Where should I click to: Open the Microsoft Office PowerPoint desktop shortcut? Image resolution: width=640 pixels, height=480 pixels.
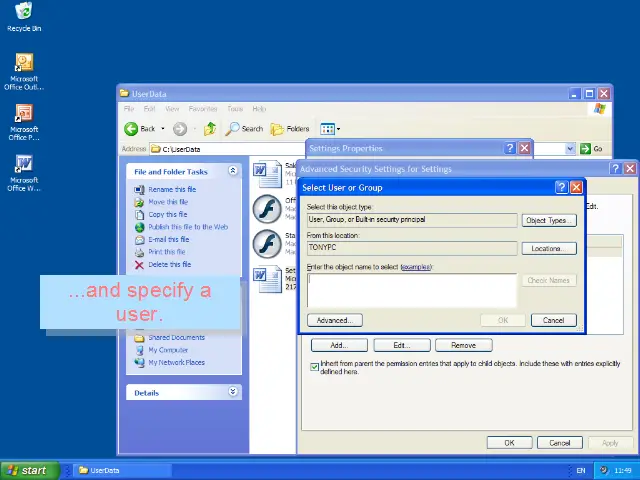point(24,114)
